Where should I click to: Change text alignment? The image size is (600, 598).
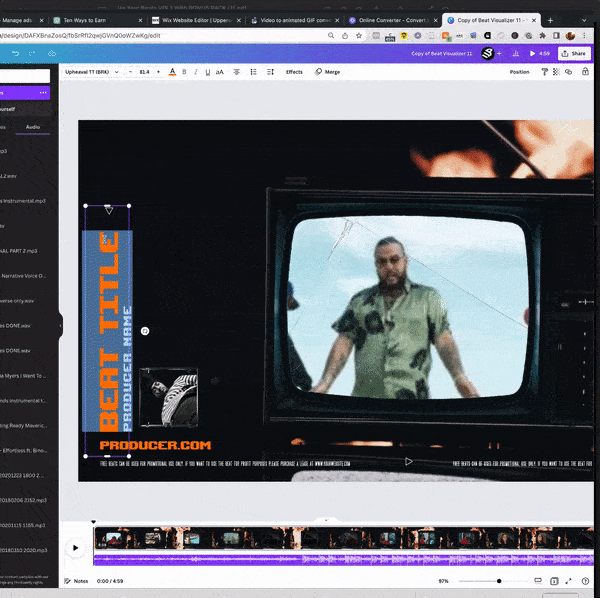(x=237, y=72)
